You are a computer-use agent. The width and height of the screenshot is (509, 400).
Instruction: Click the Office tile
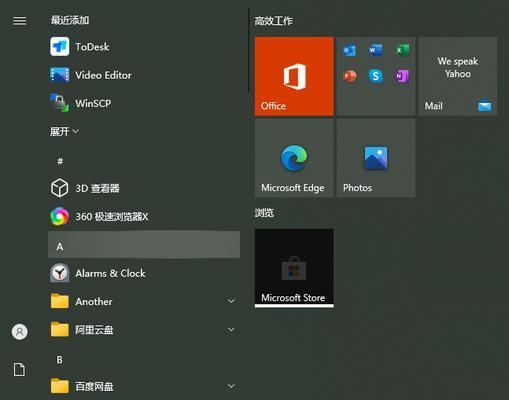coord(294,76)
